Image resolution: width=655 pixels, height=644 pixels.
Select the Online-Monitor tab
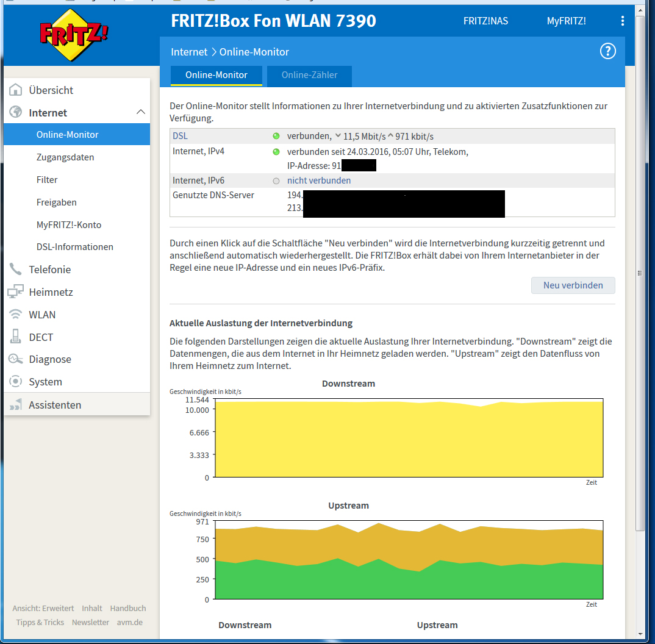coord(217,75)
